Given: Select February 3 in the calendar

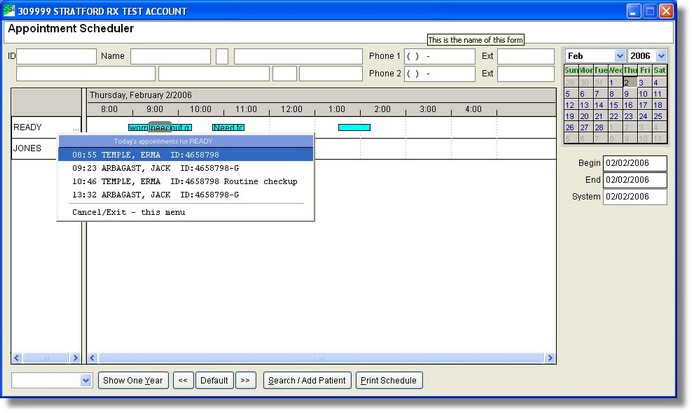Looking at the screenshot, I should (643, 83).
